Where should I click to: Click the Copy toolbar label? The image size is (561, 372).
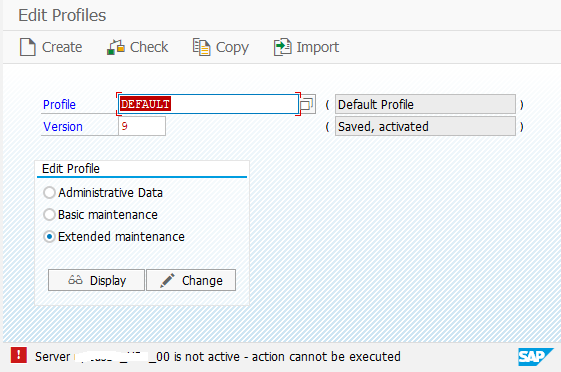[232, 48]
